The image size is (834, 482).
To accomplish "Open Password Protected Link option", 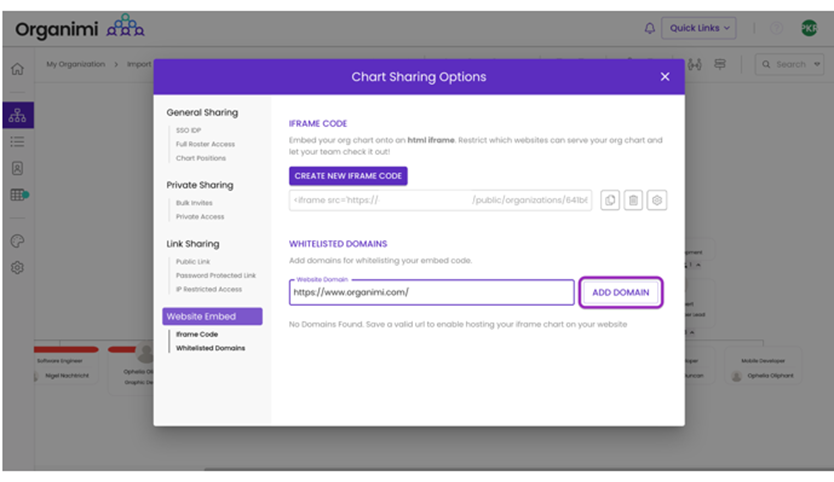I will tap(216, 275).
